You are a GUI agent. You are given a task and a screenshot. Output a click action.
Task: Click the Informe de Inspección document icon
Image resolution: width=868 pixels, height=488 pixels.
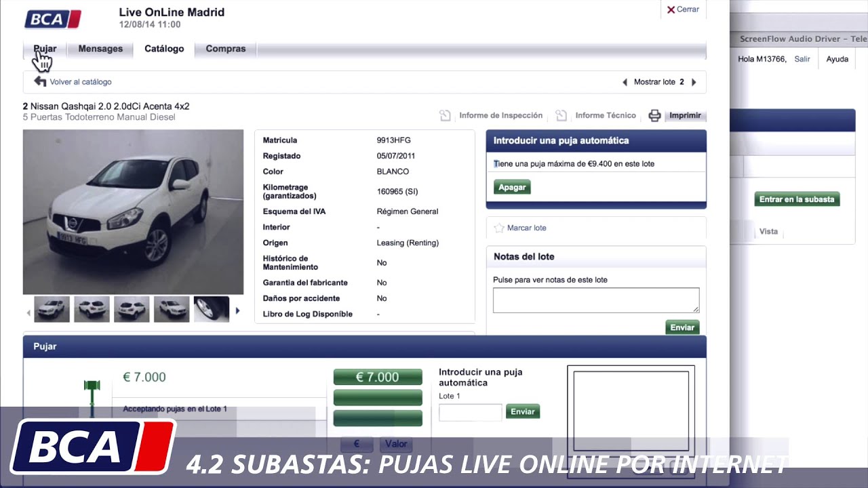pos(445,115)
